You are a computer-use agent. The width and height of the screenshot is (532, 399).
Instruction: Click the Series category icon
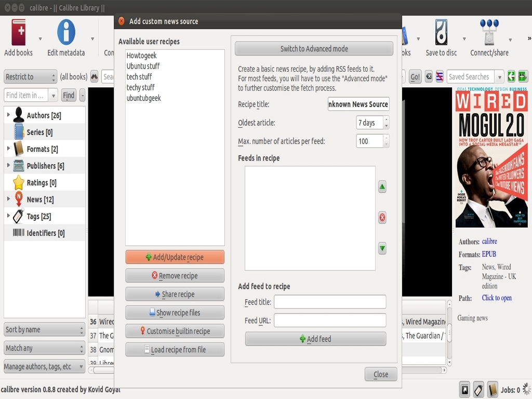(19, 132)
